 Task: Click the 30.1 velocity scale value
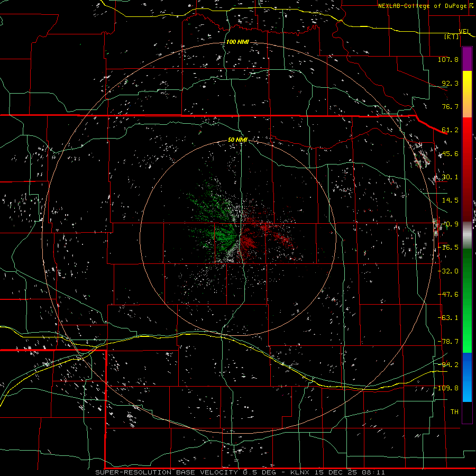point(450,177)
